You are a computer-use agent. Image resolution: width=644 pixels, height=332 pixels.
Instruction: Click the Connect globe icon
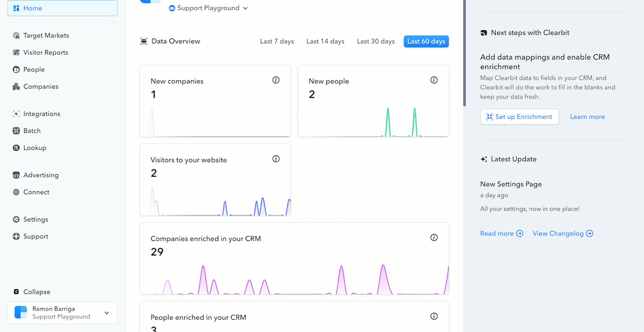17,192
